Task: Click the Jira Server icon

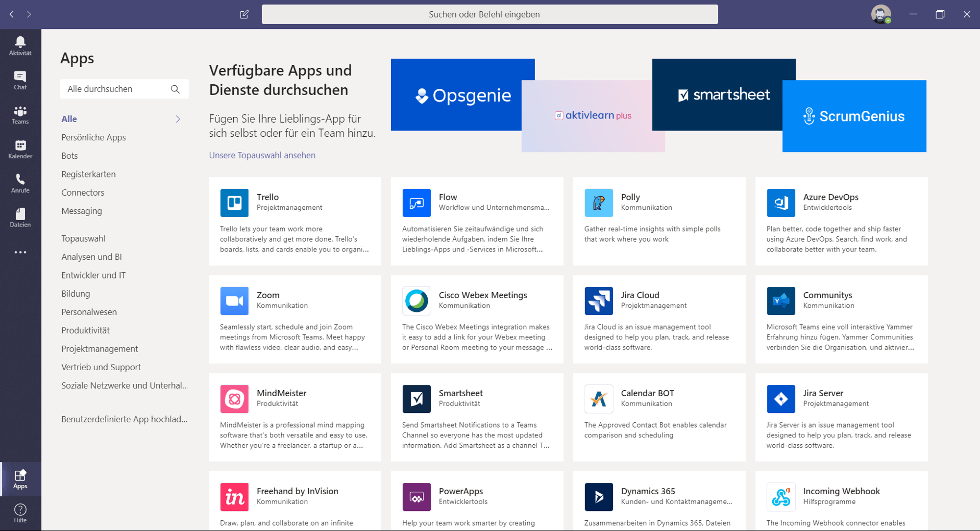Action: click(x=781, y=399)
